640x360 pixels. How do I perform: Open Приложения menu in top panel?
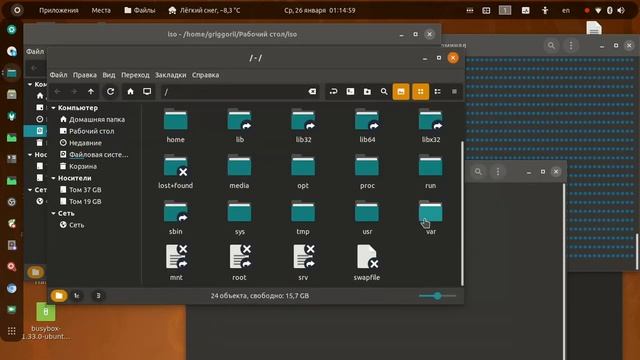tap(59, 11)
